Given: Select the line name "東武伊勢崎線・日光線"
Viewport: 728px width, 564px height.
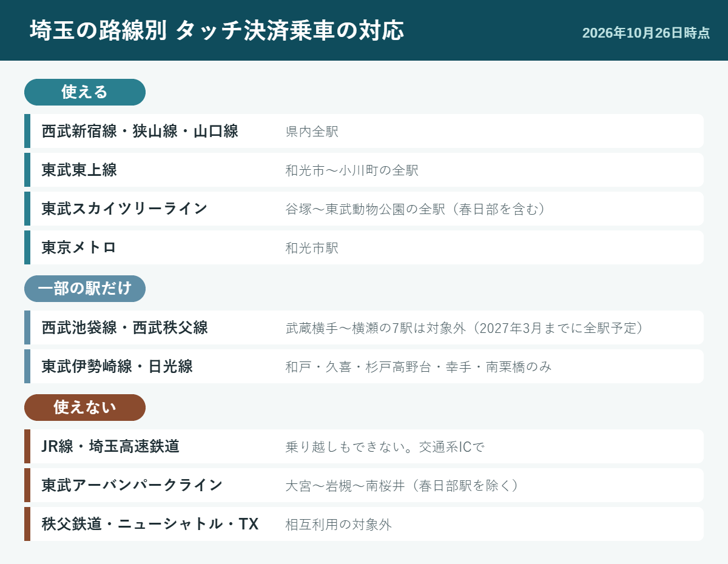Looking at the screenshot, I should [x=117, y=366].
